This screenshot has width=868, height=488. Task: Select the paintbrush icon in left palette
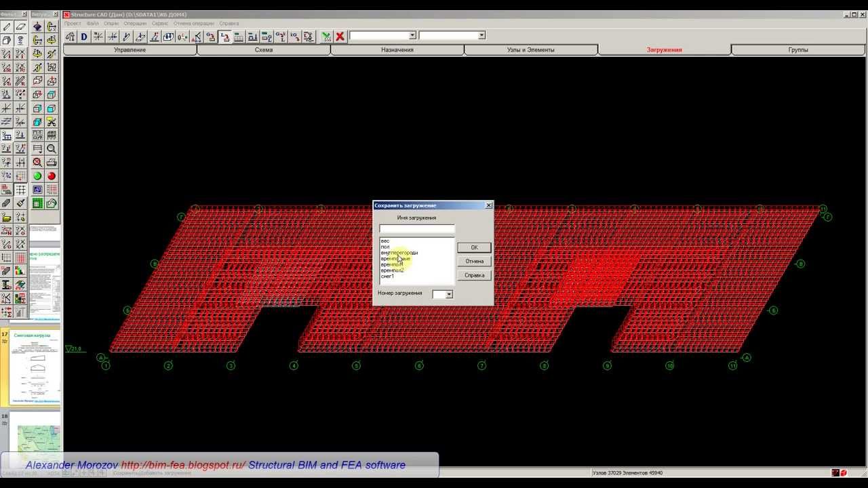click(20, 203)
